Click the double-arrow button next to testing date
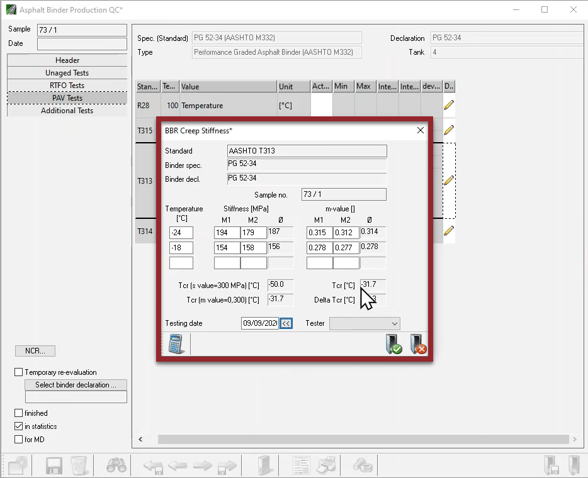This screenshot has width=588, height=478. click(286, 323)
